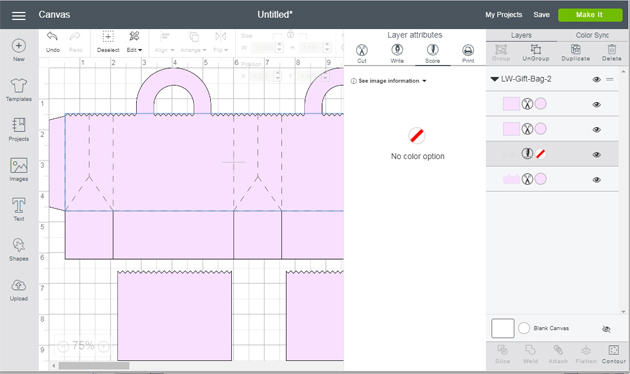Open the Shapes panel
This screenshot has width=630, height=374.
(18, 249)
